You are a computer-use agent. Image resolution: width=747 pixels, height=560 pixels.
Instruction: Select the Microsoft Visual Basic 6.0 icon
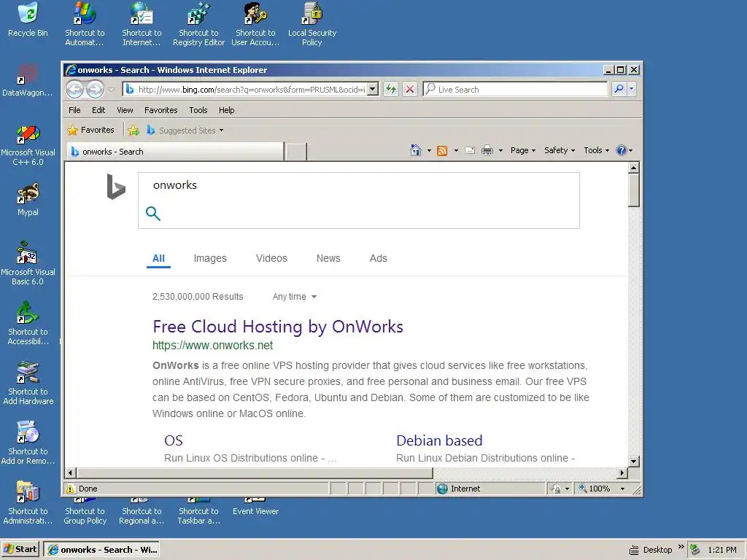click(x=28, y=264)
